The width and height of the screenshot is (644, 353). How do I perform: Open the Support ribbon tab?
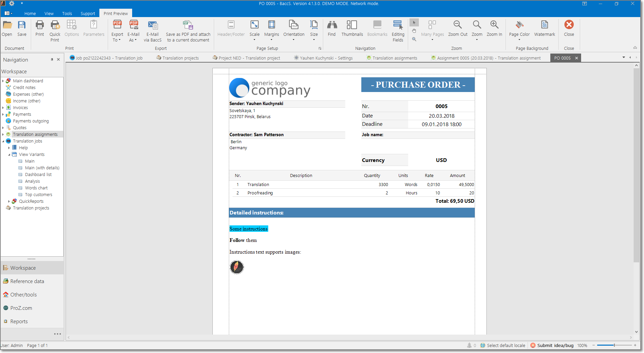(x=88, y=13)
